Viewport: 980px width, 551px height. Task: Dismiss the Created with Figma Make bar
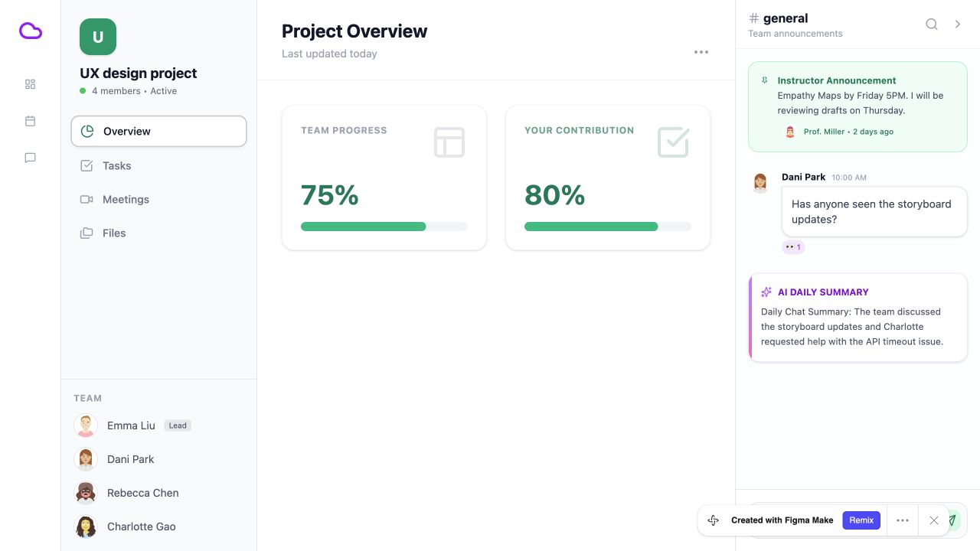(934, 520)
